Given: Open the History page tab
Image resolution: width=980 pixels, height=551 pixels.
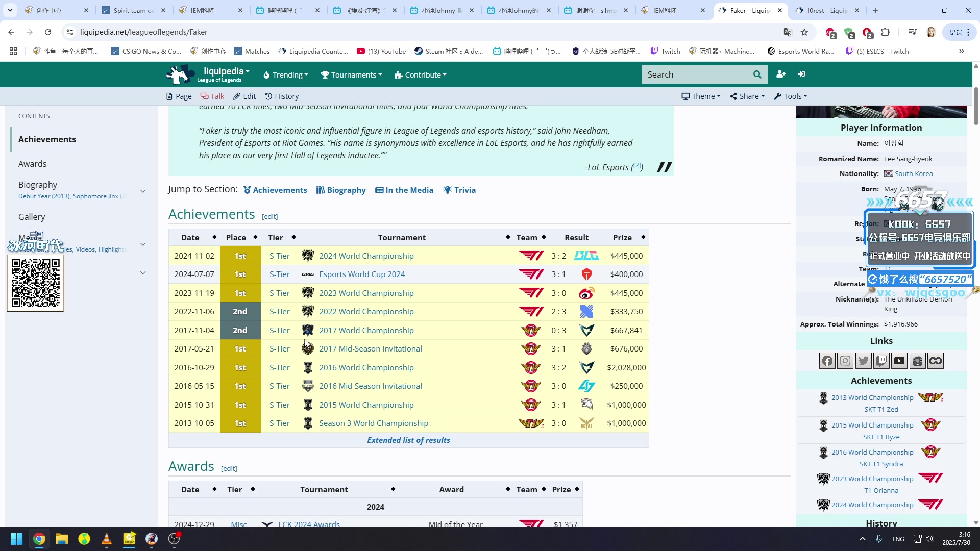Looking at the screenshot, I should pyautogui.click(x=282, y=96).
